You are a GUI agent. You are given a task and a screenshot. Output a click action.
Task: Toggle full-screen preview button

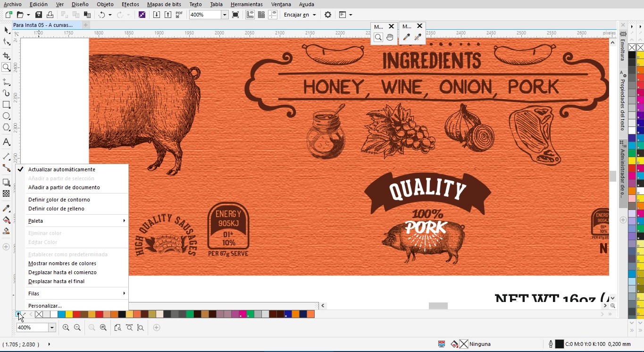pyautogui.click(x=235, y=15)
